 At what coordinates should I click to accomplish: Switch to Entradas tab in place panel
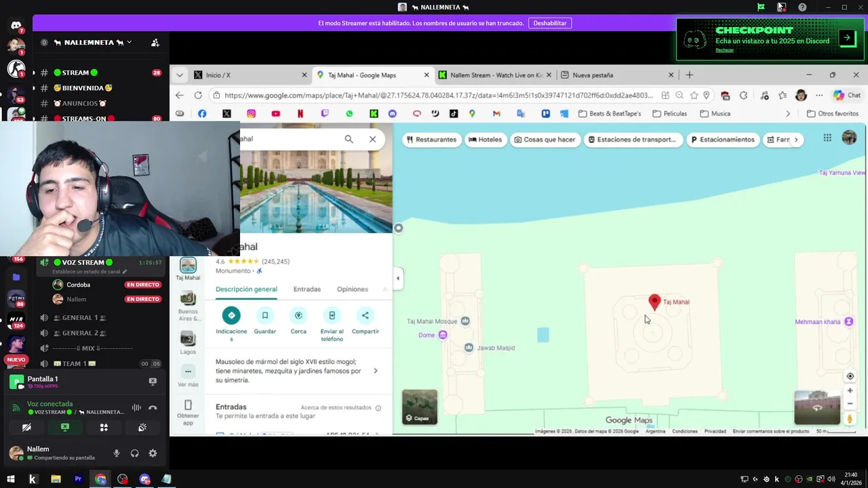(307, 289)
